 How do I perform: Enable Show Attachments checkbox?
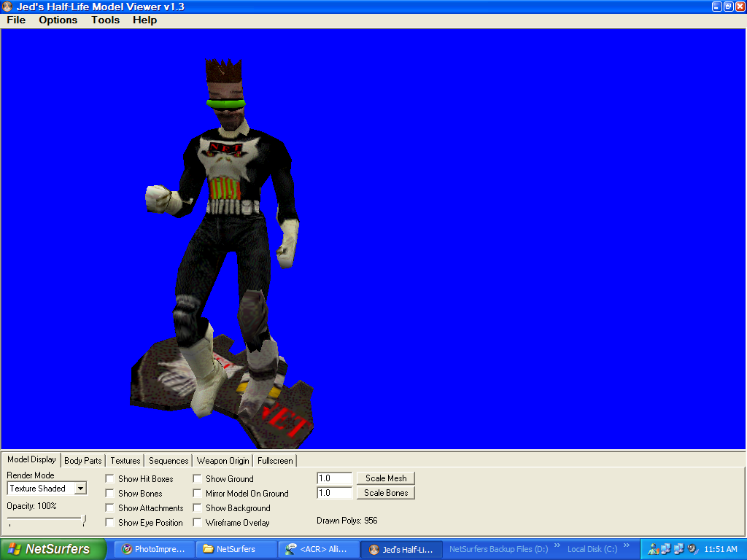point(109,508)
